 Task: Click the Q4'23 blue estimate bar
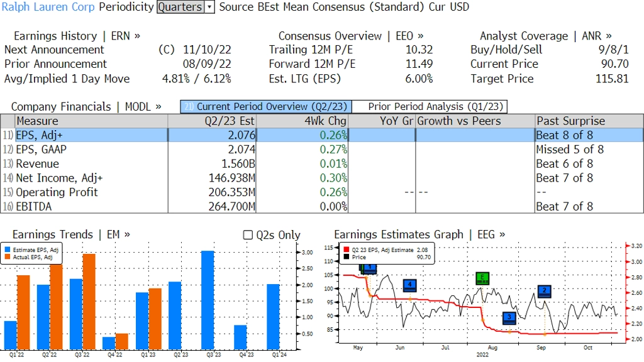(x=240, y=337)
